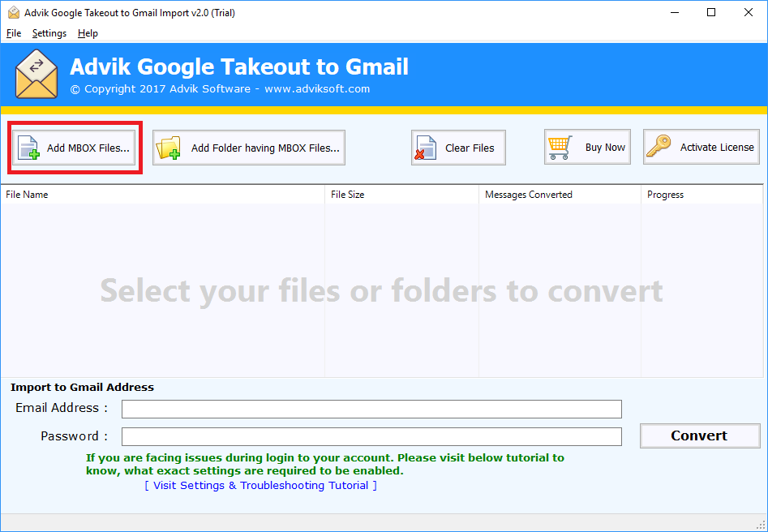Screen dimensions: 768x532
Task: Click the Clear Files label
Action: pos(470,148)
